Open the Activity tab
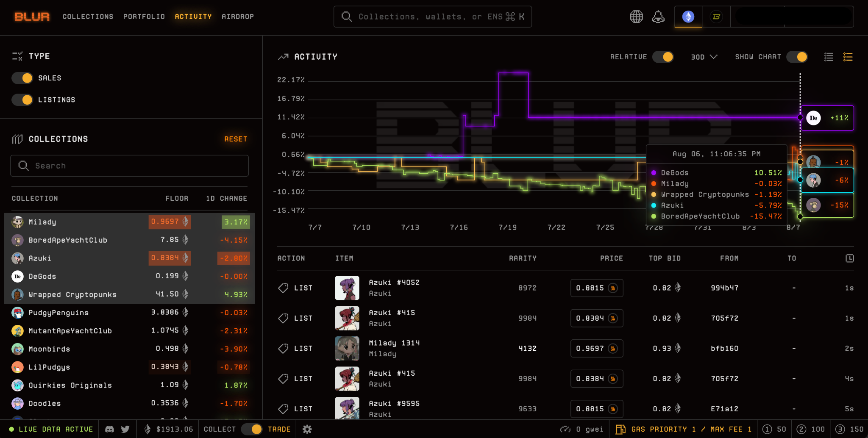Viewport: 868px width, 438px height. point(193,17)
